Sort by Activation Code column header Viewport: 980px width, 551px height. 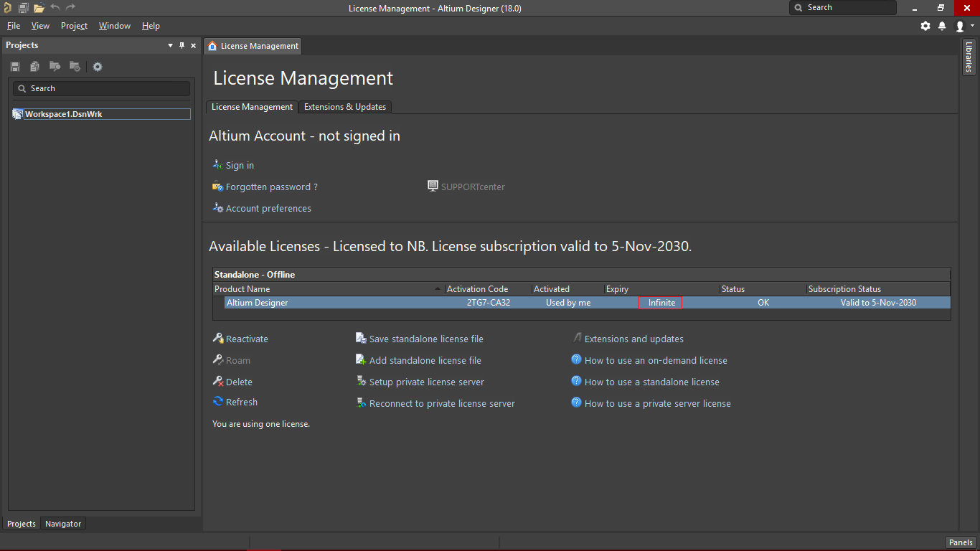tap(488, 289)
